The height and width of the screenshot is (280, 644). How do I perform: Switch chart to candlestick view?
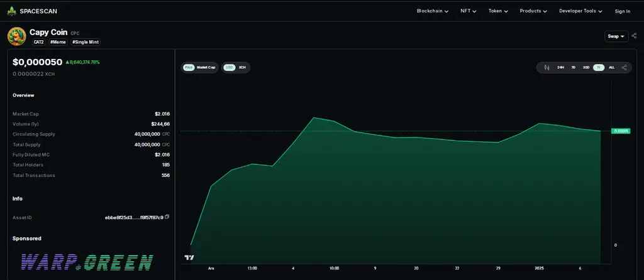547,68
